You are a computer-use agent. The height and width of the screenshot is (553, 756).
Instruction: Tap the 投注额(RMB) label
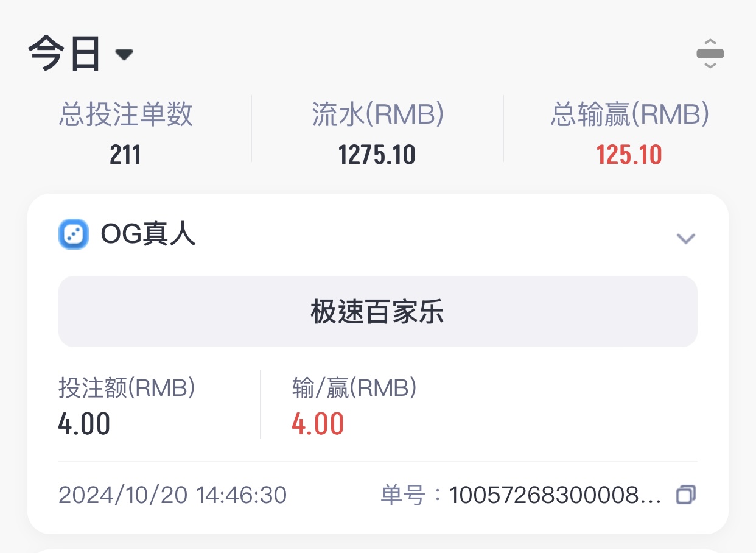(x=127, y=388)
